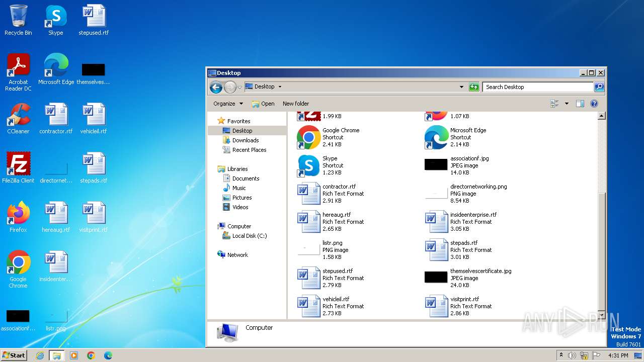Open the Organize dropdown menu

click(228, 104)
